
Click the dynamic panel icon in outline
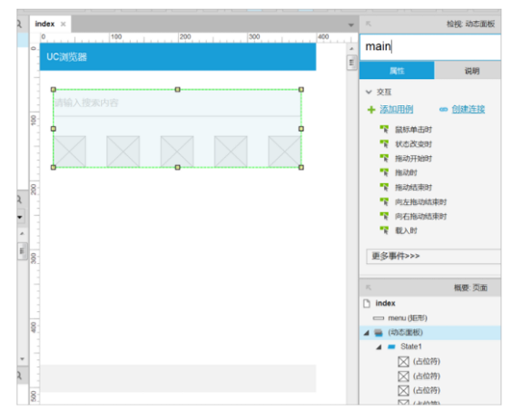pyautogui.click(x=379, y=333)
